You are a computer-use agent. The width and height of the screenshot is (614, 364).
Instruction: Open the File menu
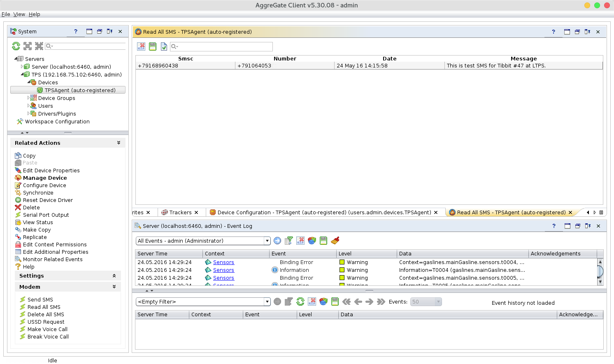[6, 14]
